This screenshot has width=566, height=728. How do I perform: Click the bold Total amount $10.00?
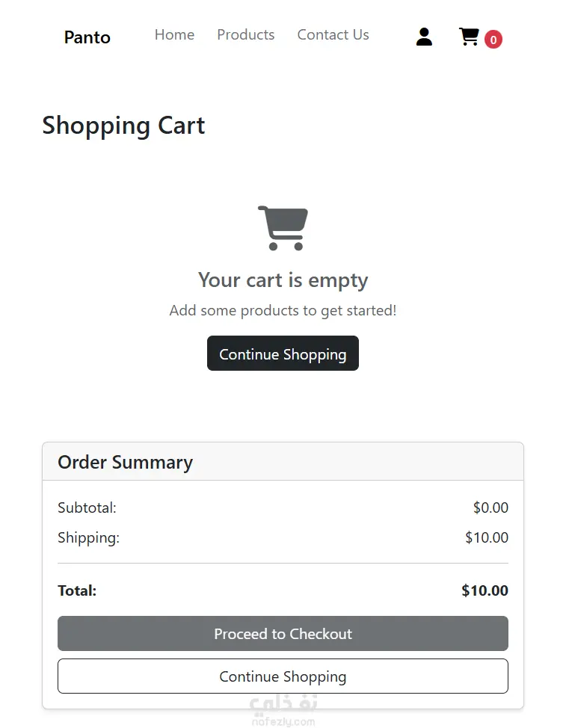485,590
